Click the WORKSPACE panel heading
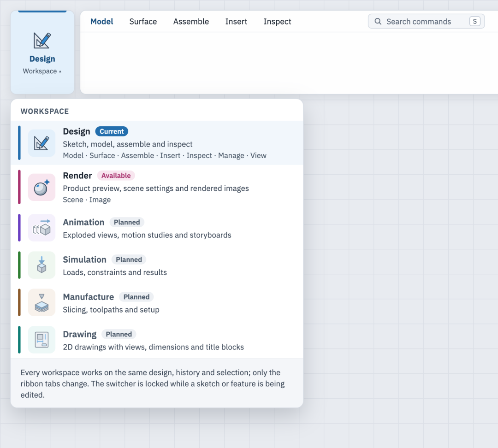The height and width of the screenshot is (448, 498). pos(45,111)
